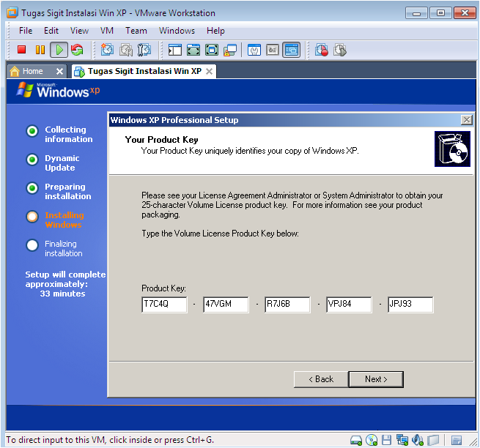Click the Replay recording icon
This screenshot has width=480, height=448.
tap(340, 50)
